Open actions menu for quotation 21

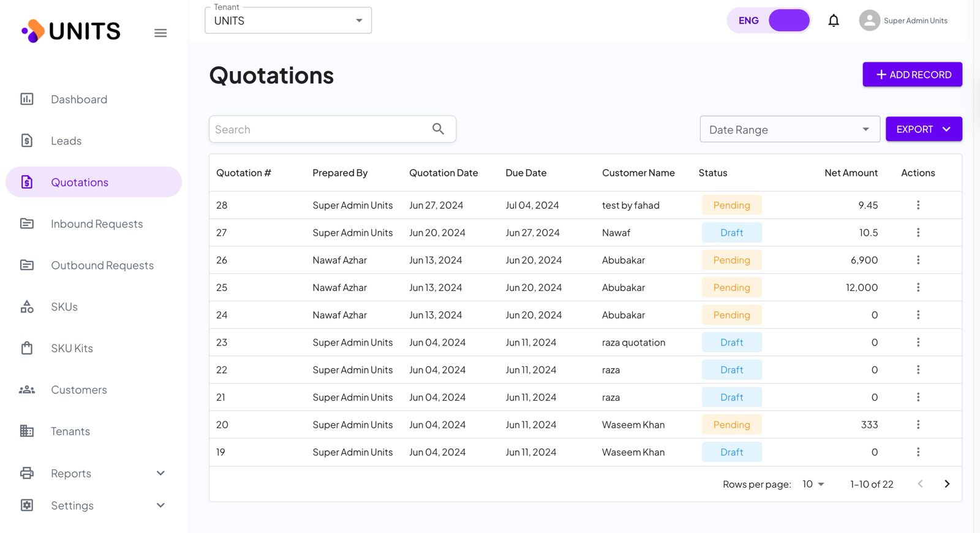click(918, 397)
